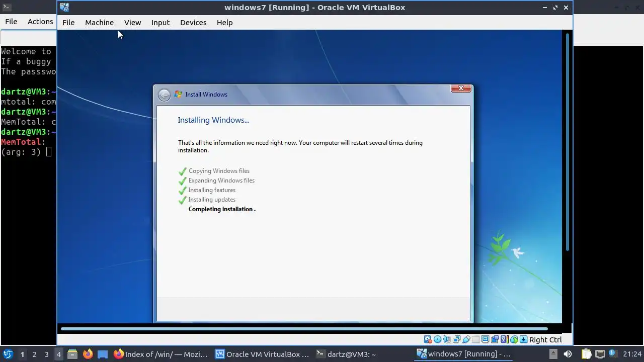Click the network adapters indicator icon
The width and height of the screenshot is (644, 362).
[x=456, y=339]
